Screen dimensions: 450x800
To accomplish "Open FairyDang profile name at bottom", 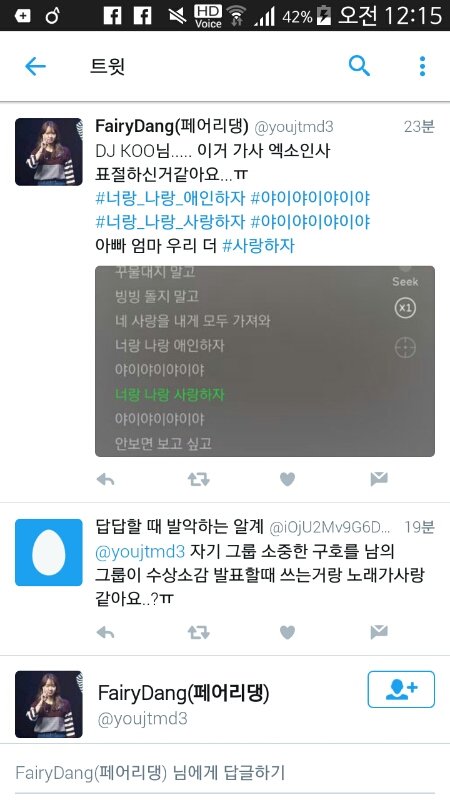I will pos(183,693).
